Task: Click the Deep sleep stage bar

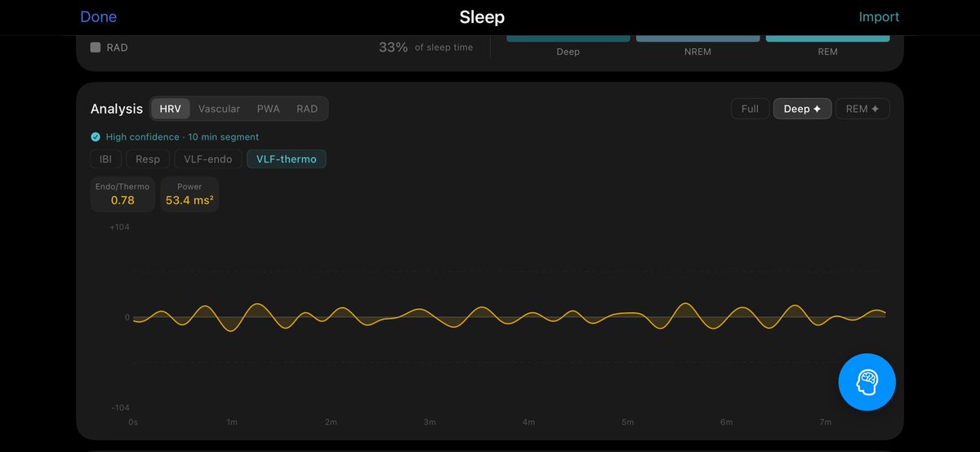Action: (x=568, y=38)
